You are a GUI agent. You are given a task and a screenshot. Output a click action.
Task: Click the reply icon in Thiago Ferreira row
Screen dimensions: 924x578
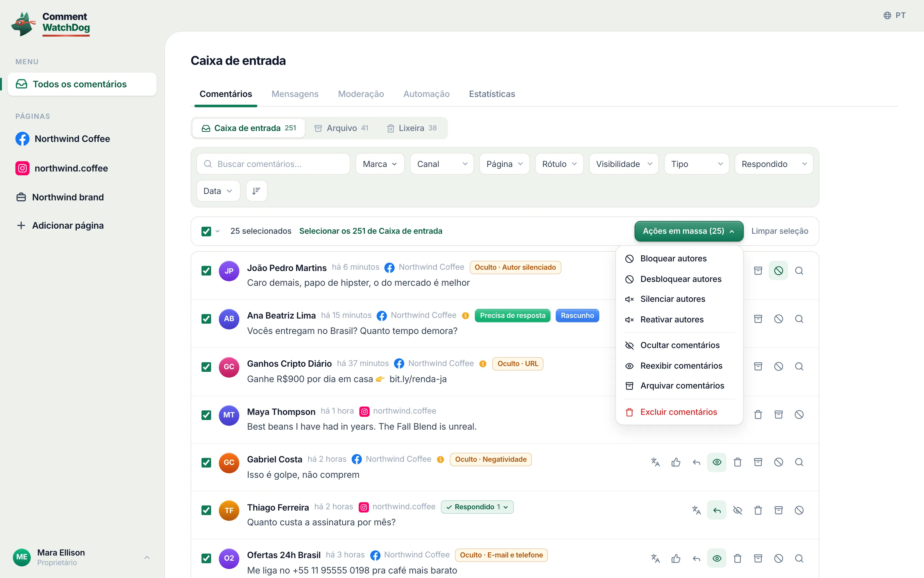click(x=717, y=510)
